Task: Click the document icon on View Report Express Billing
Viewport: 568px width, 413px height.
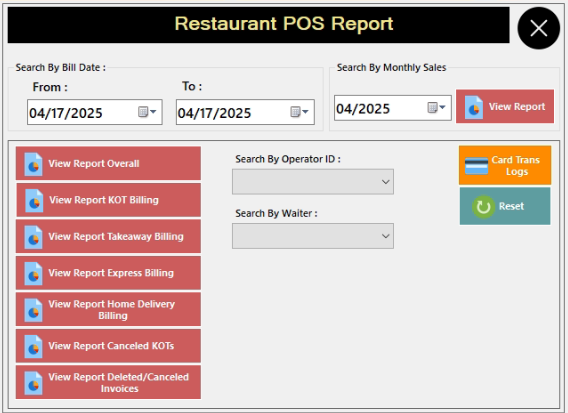Action: (33, 274)
